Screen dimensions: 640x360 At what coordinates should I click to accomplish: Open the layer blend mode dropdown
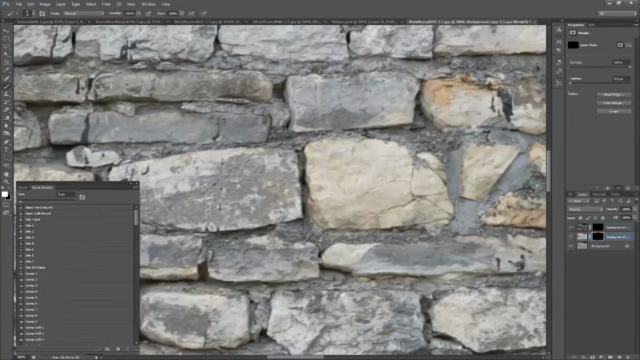point(585,209)
